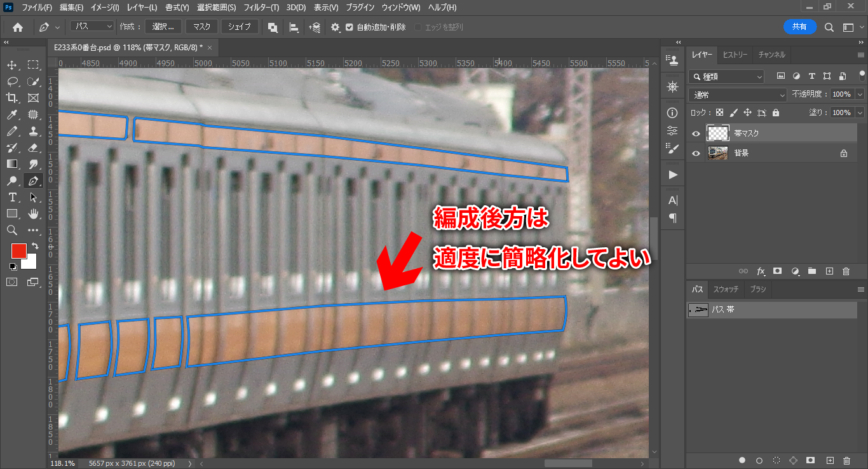Open the pen tool preset picker arrow
The width and height of the screenshot is (868, 469).
click(58, 27)
